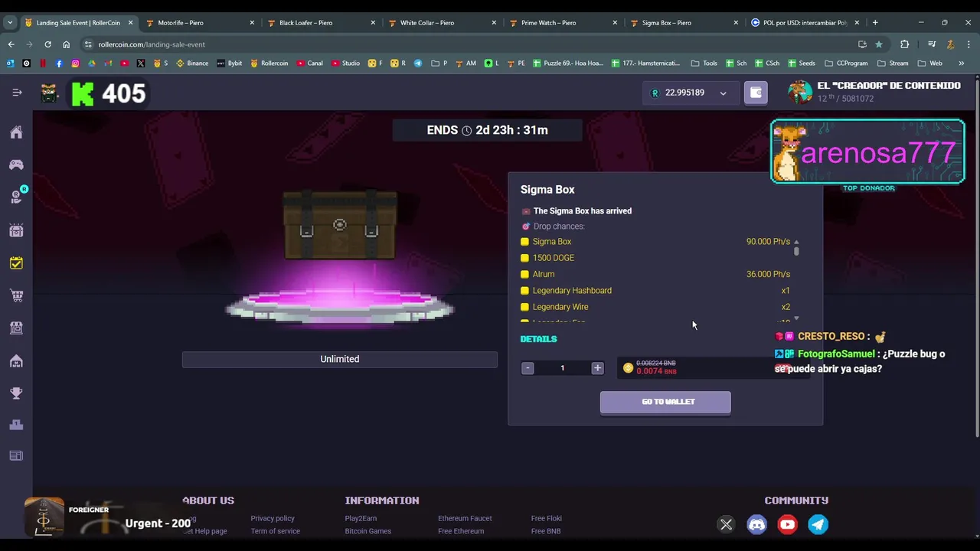Open the earnings hand-coin sidebar icon
Viewport: 980px width, 551px height.
click(16, 197)
